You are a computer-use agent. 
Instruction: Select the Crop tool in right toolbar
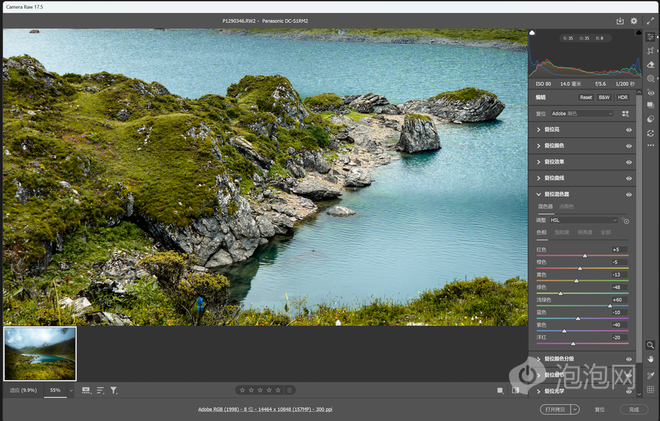tap(651, 50)
